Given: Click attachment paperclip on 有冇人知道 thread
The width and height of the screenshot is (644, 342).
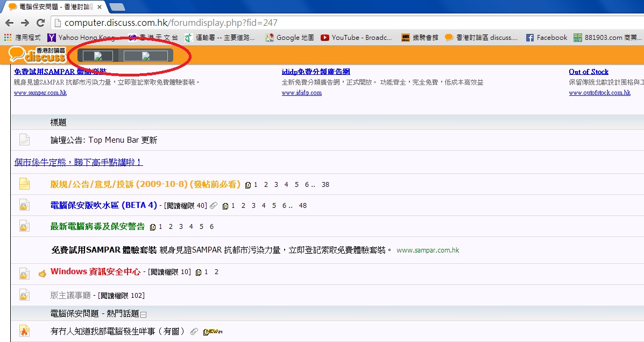Looking at the screenshot, I should 194,331.
